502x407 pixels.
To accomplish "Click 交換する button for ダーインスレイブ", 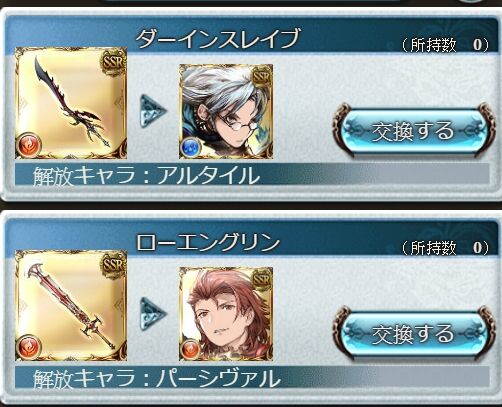I will click(413, 131).
